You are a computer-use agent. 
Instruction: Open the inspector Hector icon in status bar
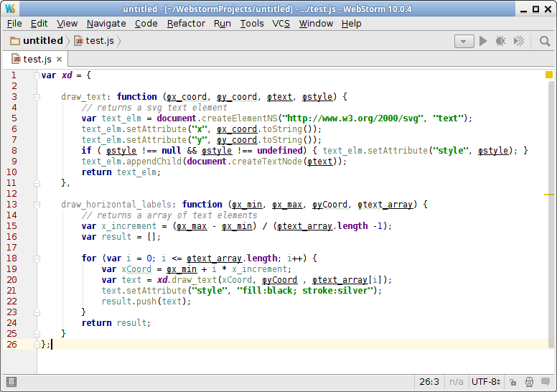click(x=529, y=383)
